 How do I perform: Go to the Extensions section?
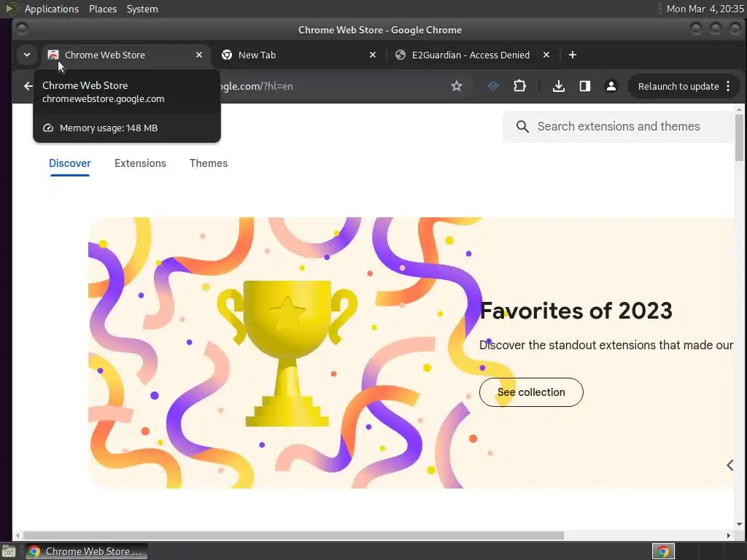[140, 163]
